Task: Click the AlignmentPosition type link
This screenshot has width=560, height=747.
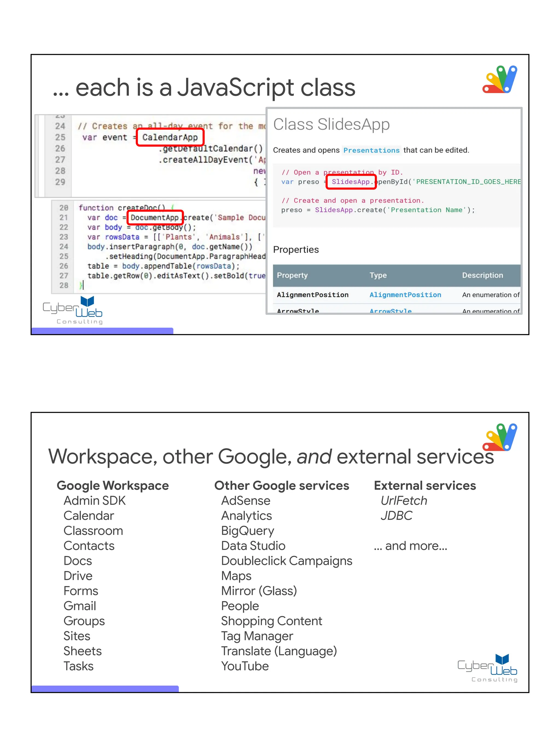Action: click(405, 295)
